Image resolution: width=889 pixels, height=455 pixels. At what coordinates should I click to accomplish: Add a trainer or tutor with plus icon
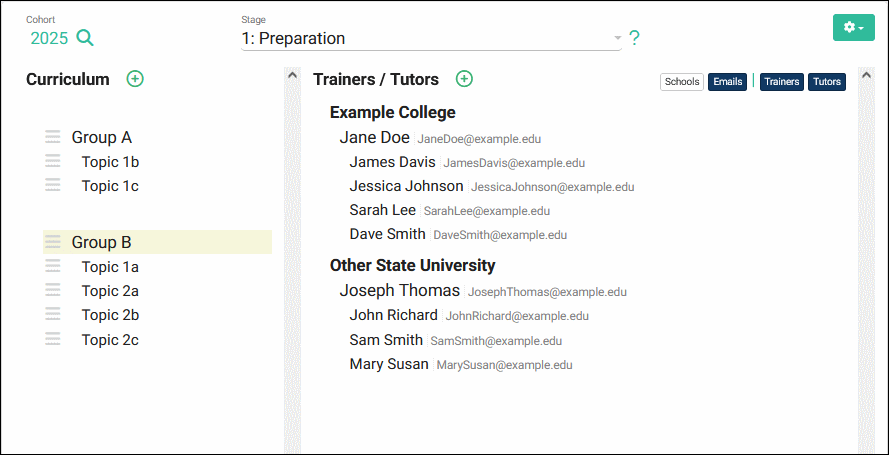464,79
